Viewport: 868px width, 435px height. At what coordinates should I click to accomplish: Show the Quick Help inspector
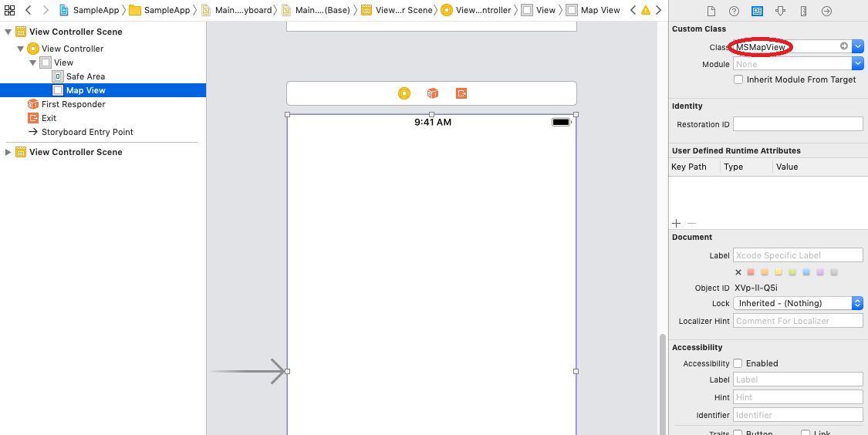[734, 11]
